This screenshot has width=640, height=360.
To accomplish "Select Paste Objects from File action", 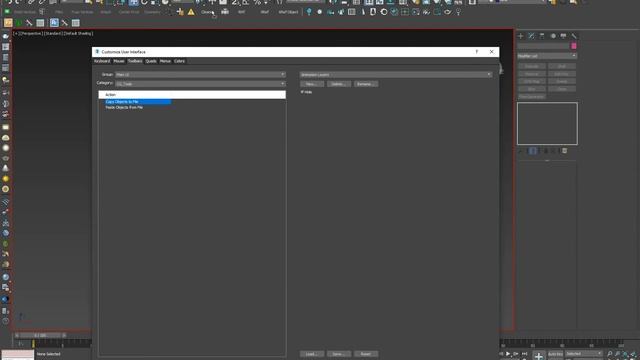I will (x=124, y=107).
